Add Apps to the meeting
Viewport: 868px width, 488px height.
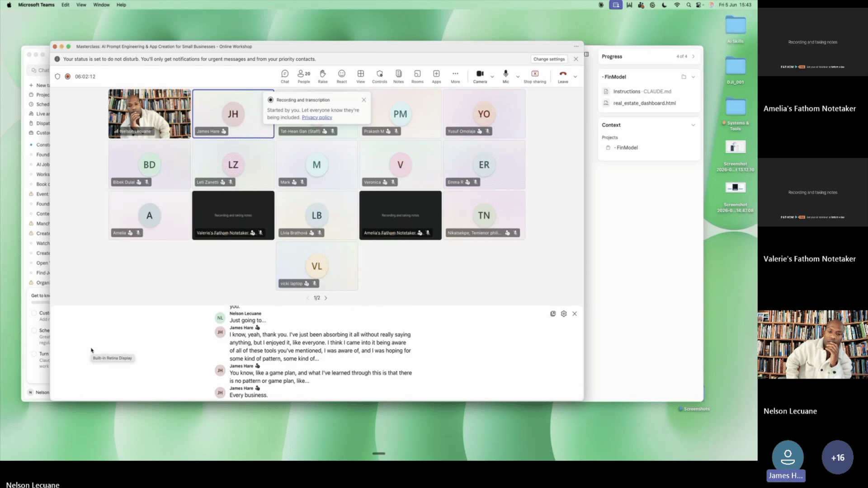pos(436,76)
